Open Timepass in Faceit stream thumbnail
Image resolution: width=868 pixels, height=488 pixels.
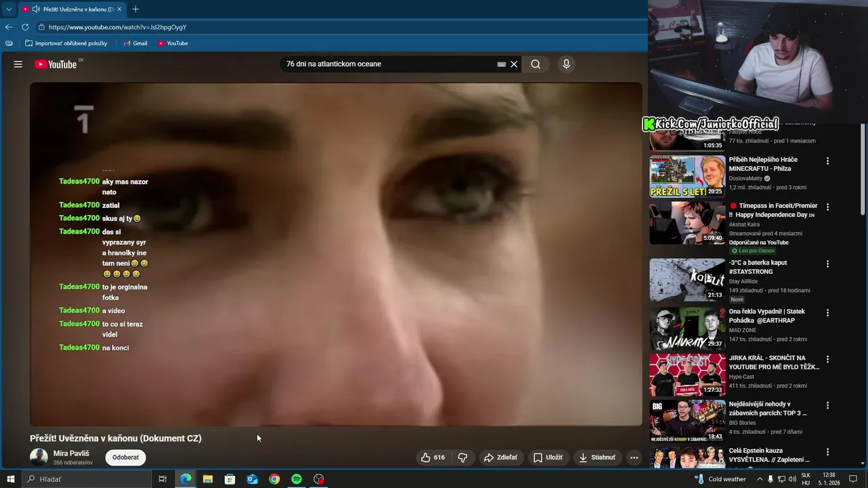click(x=688, y=223)
